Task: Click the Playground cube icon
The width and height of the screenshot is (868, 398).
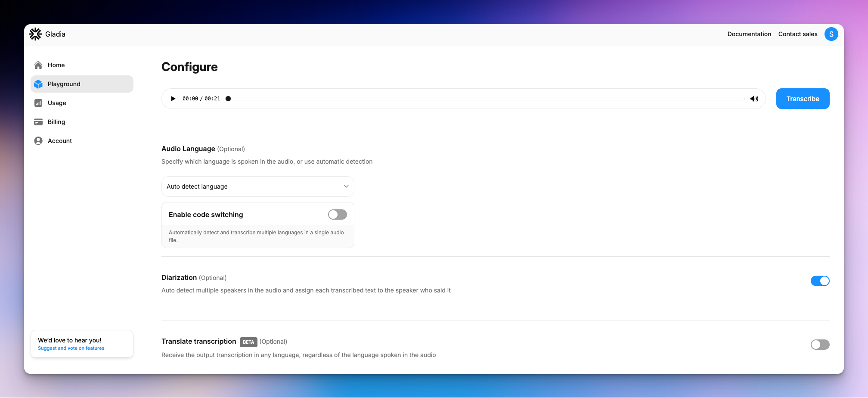Action: (x=38, y=84)
